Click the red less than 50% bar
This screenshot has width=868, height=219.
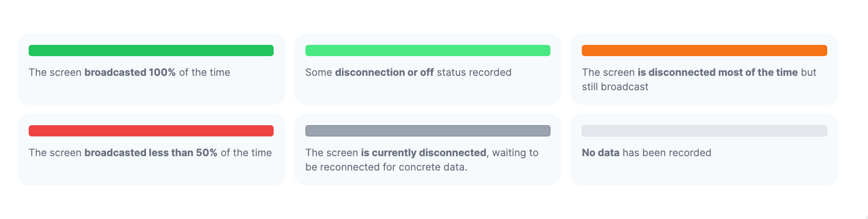tap(151, 131)
